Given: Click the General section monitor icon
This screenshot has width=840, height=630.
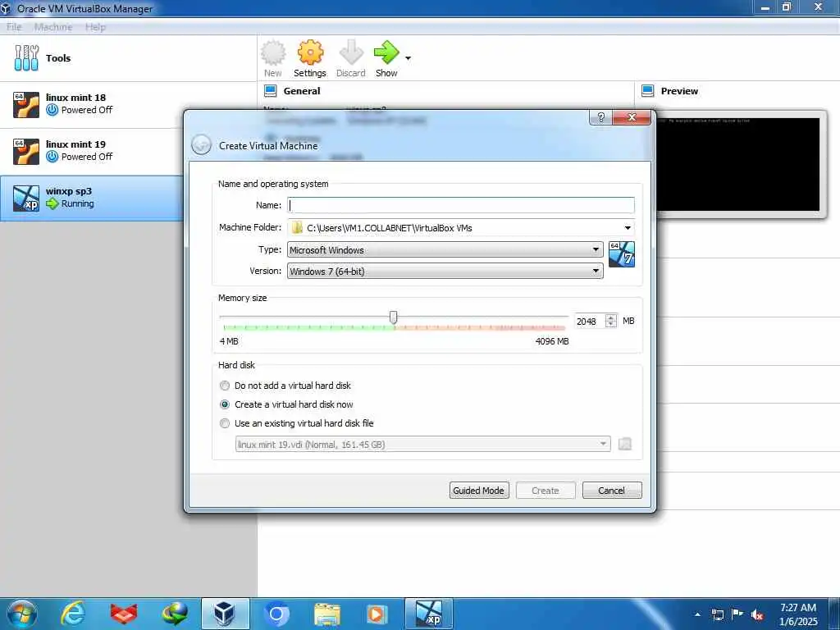Looking at the screenshot, I should click(271, 91).
